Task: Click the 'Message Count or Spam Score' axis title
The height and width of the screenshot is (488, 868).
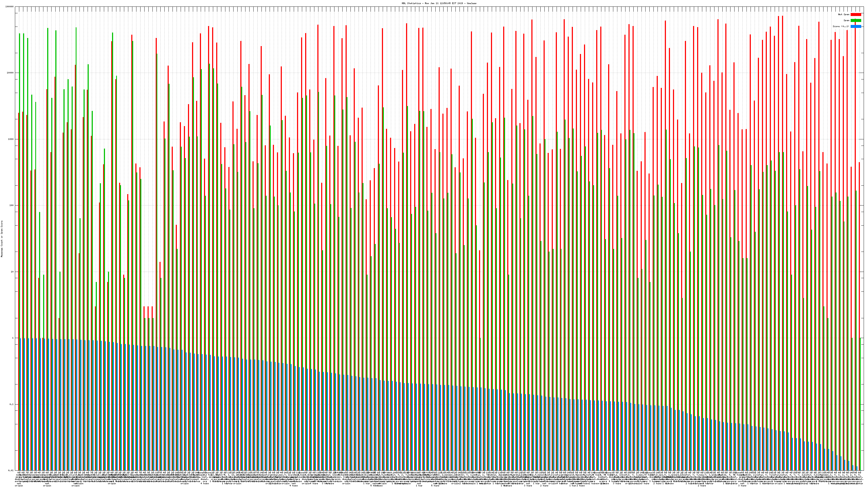Action: (x=2, y=239)
